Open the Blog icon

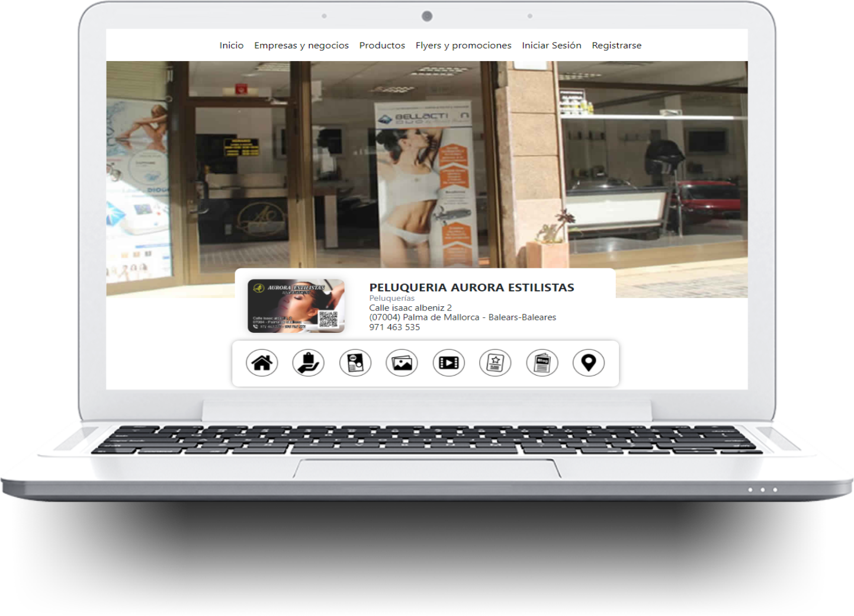coord(541,362)
